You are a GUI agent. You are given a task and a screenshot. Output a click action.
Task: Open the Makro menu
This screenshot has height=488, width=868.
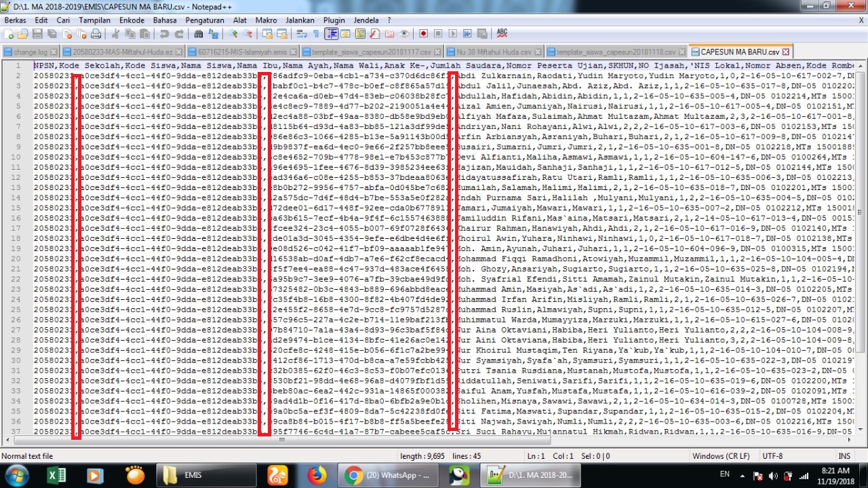coord(266,20)
